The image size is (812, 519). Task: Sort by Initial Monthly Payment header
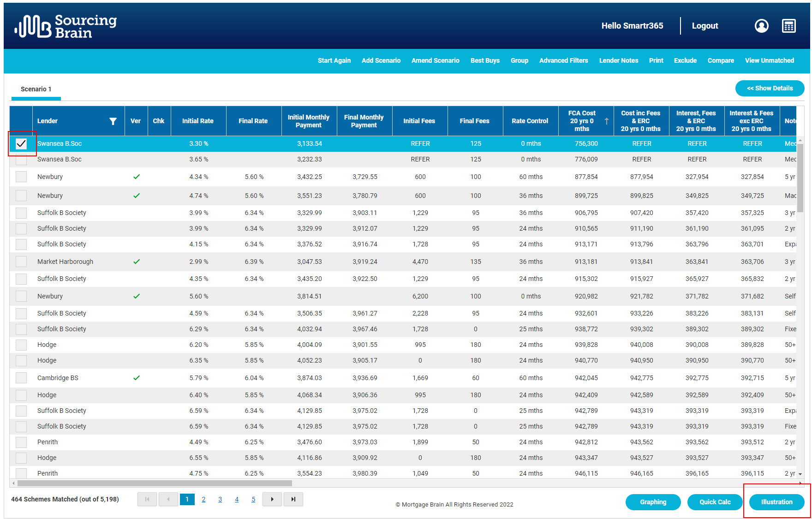click(309, 121)
